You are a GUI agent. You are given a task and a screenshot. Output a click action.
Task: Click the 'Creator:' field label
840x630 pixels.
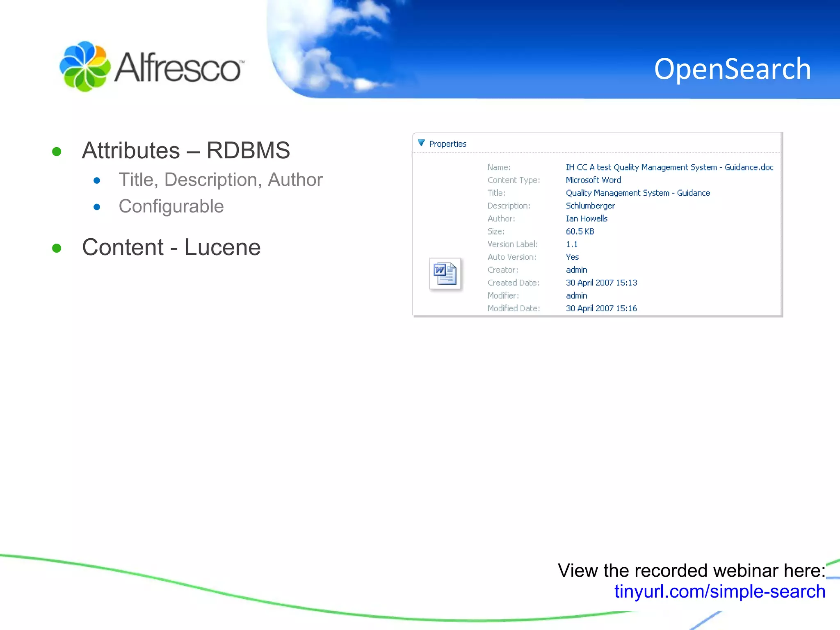click(502, 270)
